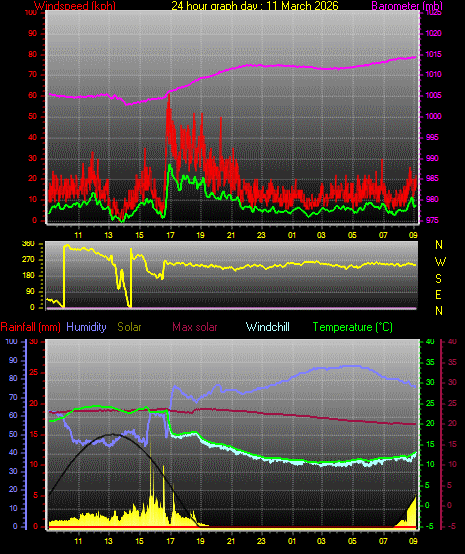
Task: Click hour 23 on the windspeed chart time axis
Action: pos(261,235)
